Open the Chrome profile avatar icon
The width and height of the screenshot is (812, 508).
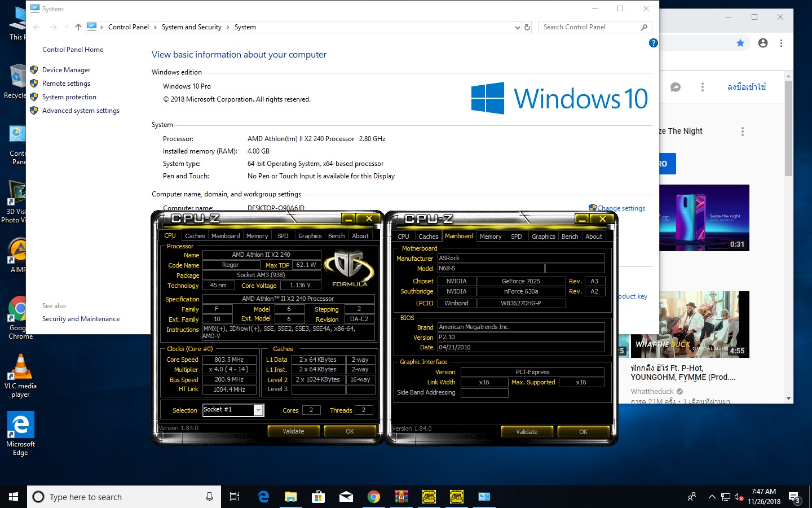click(763, 43)
